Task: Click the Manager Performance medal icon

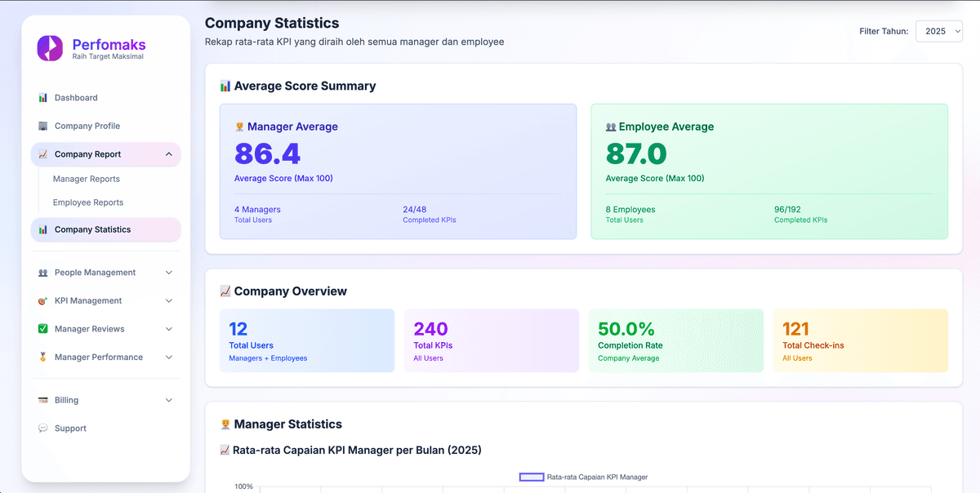Action: point(43,358)
